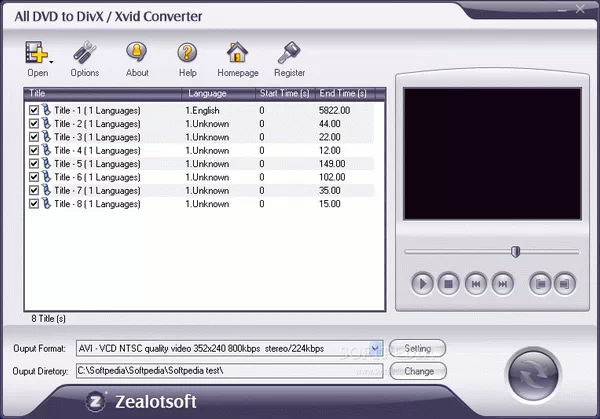Click the set start mark button
Viewport: 600px width, 419px height.
540,284
